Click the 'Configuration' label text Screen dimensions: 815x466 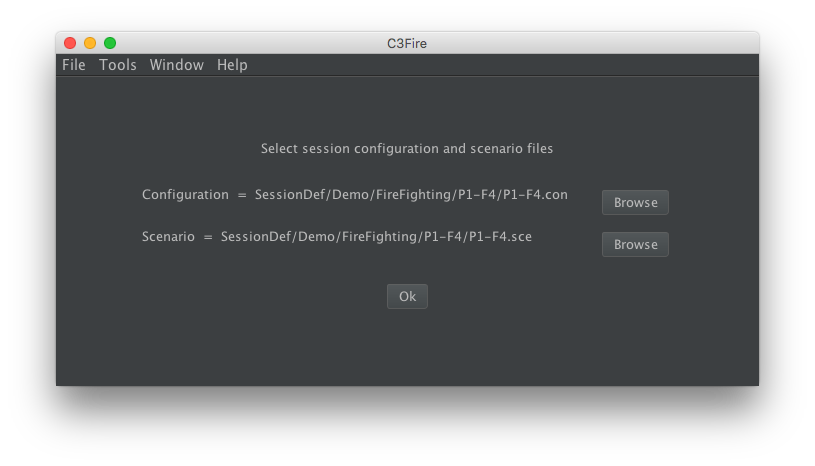185,195
